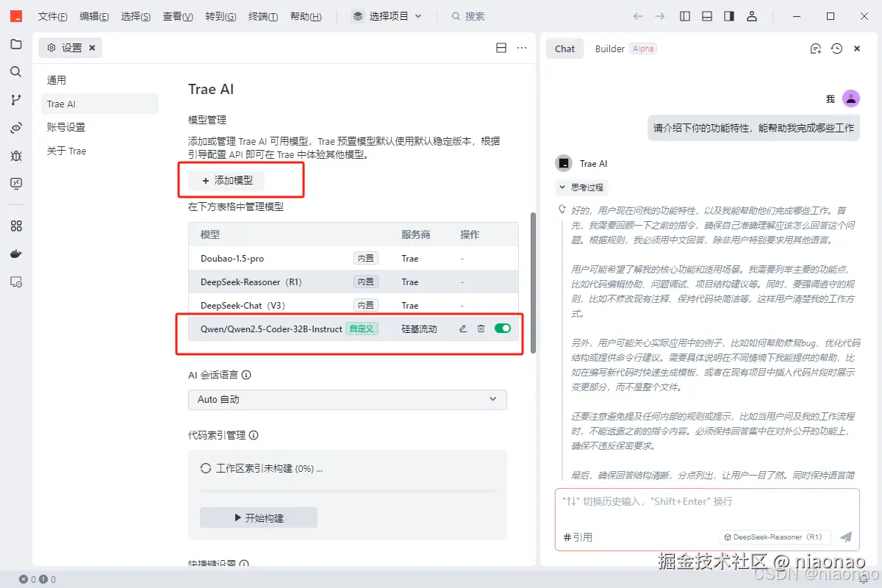Start a new chat via the new-conversation icon

815,49
